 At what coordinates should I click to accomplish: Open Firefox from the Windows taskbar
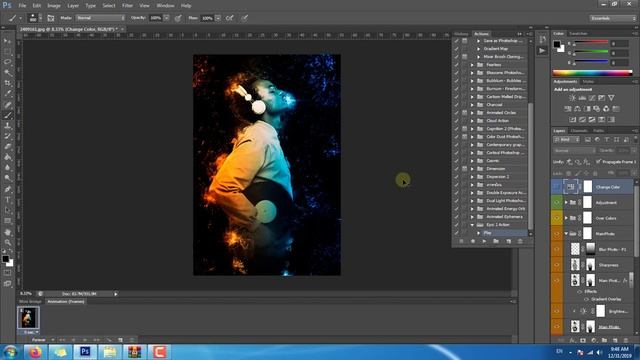[x=36, y=352]
